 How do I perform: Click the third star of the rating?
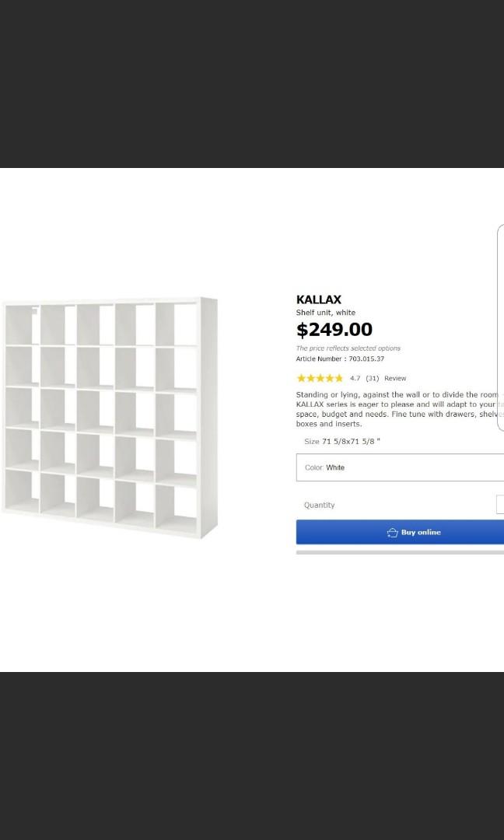320,378
